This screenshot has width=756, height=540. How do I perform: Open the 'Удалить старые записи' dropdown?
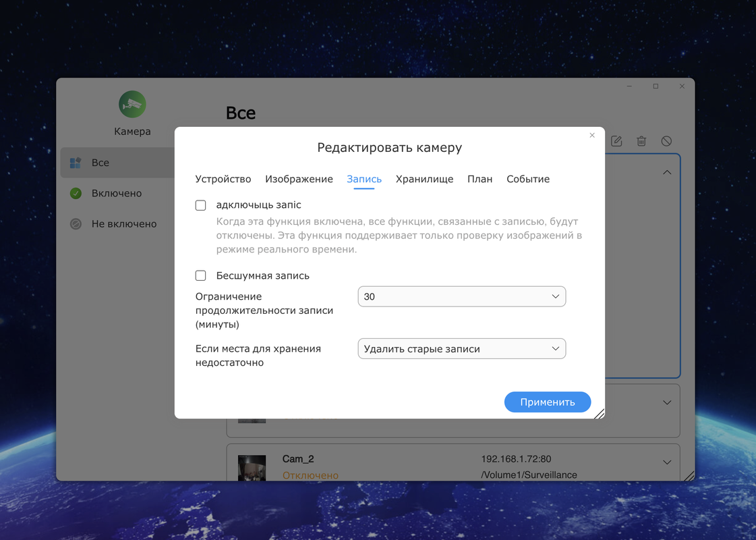[x=461, y=348]
